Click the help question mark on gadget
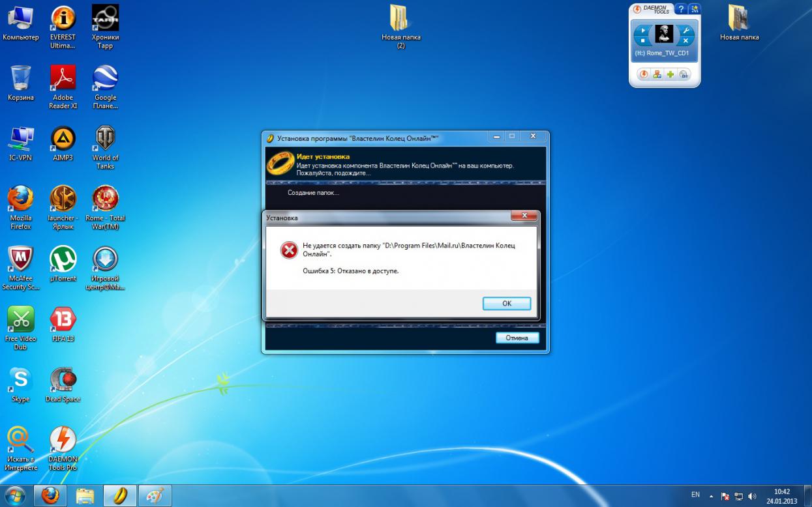 point(681,9)
